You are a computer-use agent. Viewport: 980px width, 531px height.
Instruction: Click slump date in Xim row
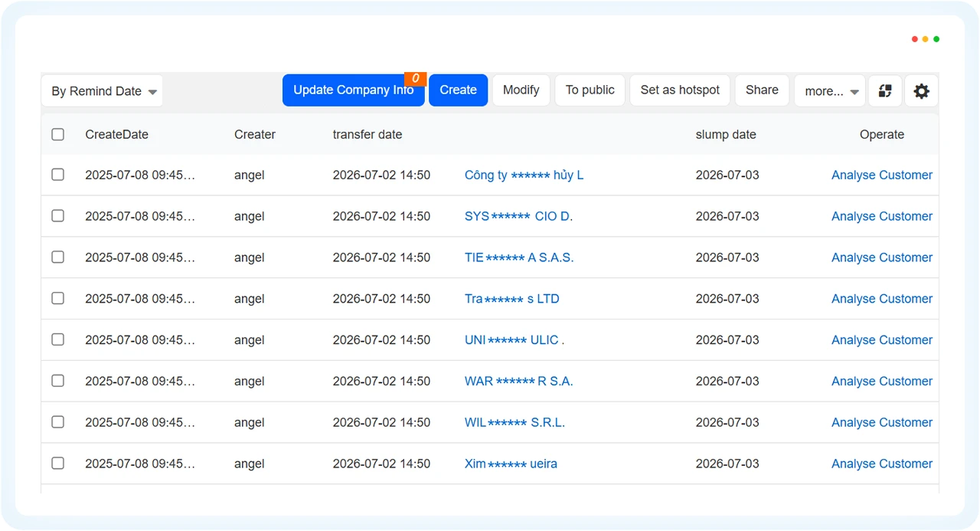tap(727, 464)
